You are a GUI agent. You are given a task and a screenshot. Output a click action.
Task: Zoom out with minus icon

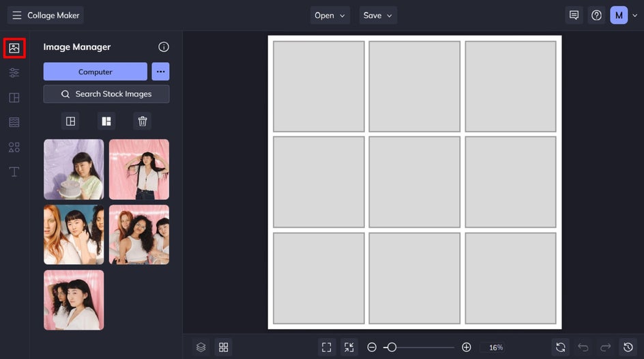tap(372, 347)
